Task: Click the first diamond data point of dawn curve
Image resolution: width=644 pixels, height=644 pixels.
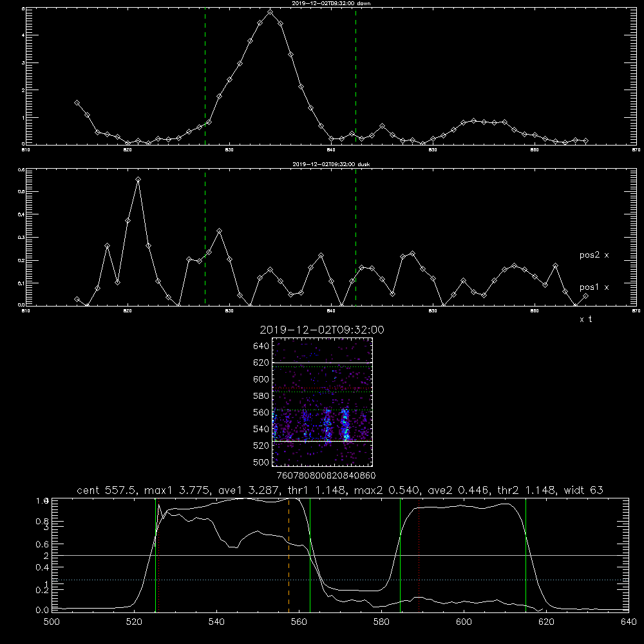Action: pos(77,102)
